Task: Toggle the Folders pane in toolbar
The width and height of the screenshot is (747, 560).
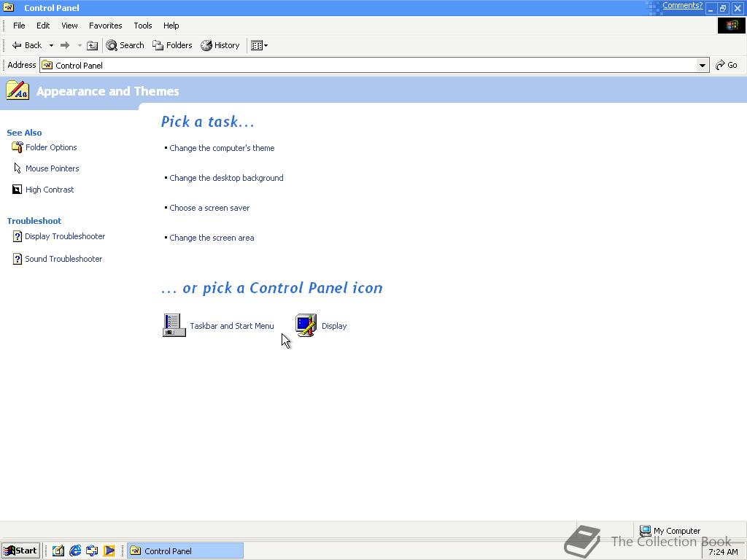Action: [172, 45]
